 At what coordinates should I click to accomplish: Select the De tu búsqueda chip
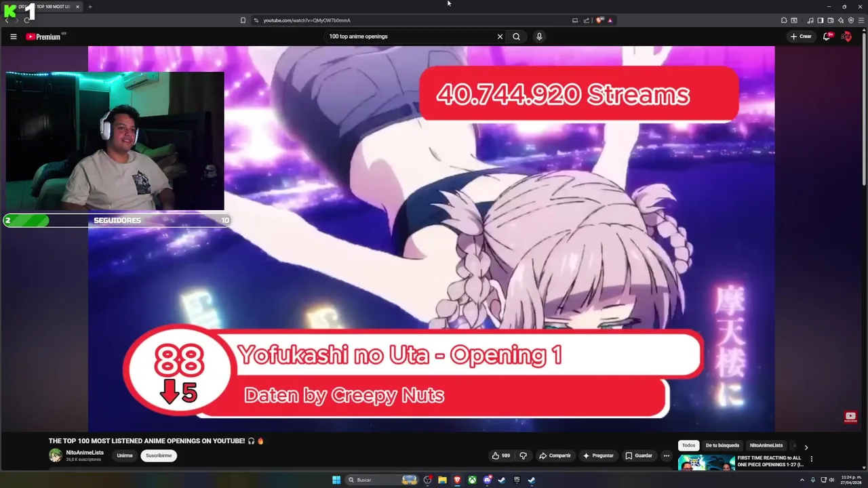(722, 445)
